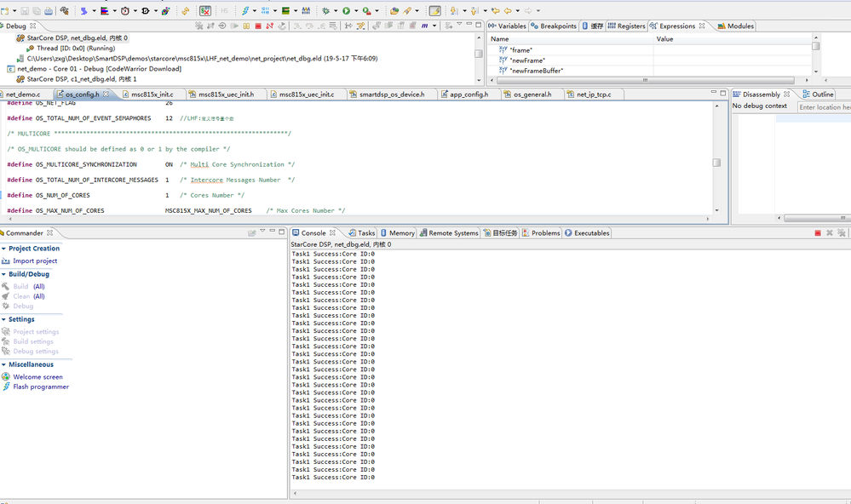
Task: Click the Build hammer toolbar icon
Action: (64, 11)
